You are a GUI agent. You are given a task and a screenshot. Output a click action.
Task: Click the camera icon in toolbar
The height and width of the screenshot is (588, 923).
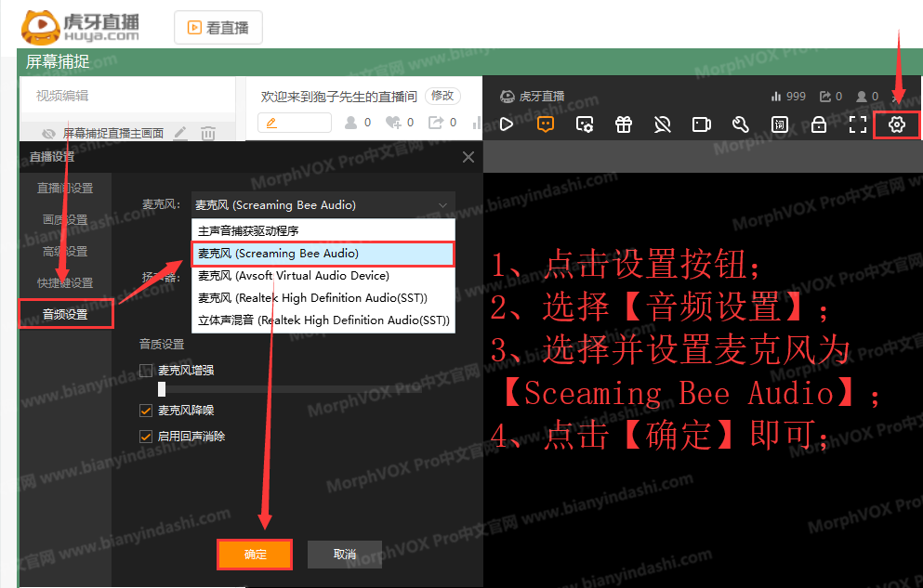click(x=702, y=124)
